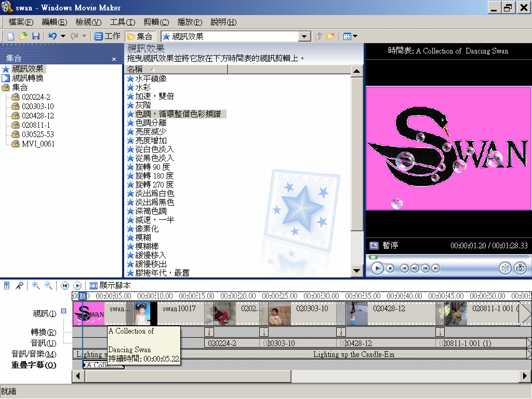Open the 工具(T) menu
Screen dimensions: 532x399
click(123, 22)
